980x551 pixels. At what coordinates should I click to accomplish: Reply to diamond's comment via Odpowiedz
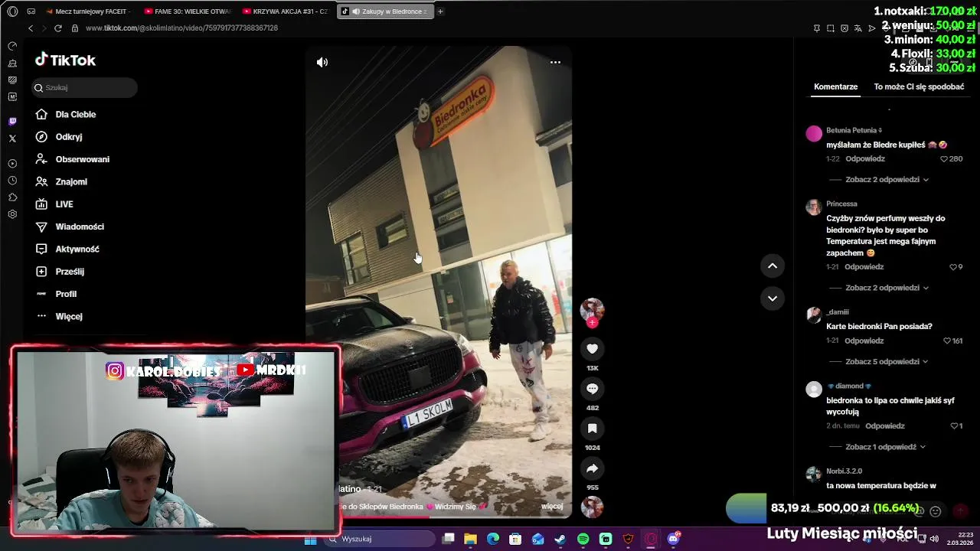[x=884, y=426]
